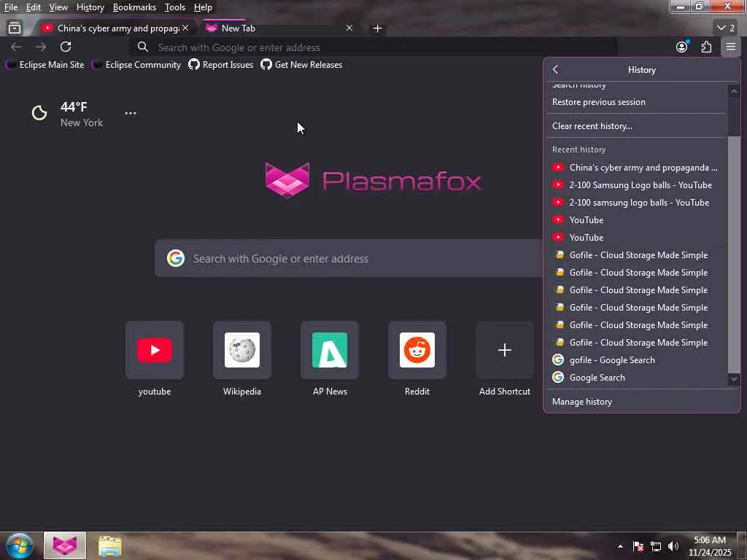The image size is (747, 560).
Task: Go back from the History panel
Action: [x=555, y=69]
